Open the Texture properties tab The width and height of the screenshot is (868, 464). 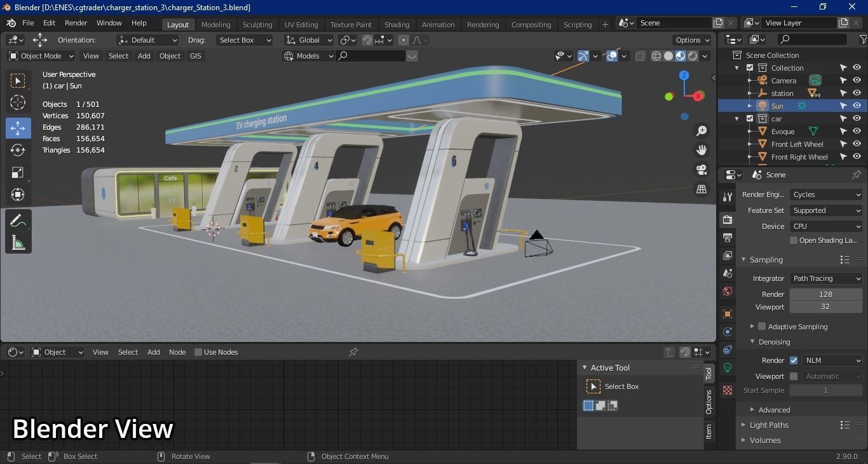click(x=728, y=390)
